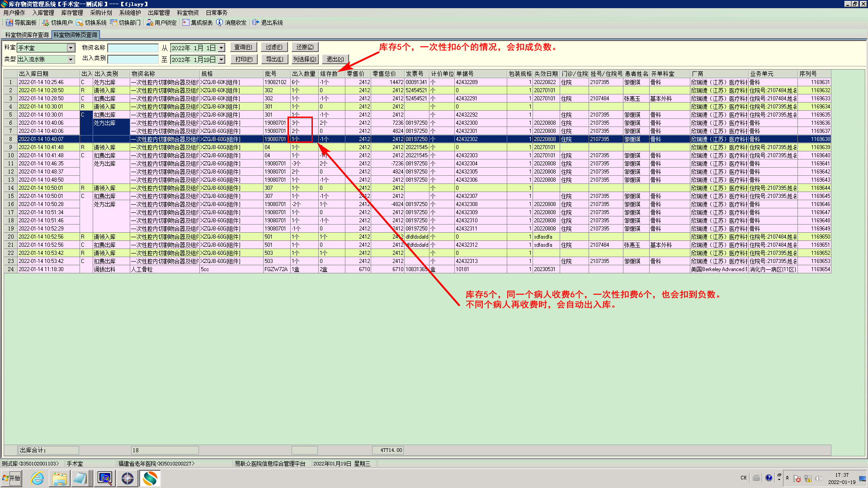Open the start date picker dropdown
Viewport: 868px width, 488px height.
[x=222, y=48]
